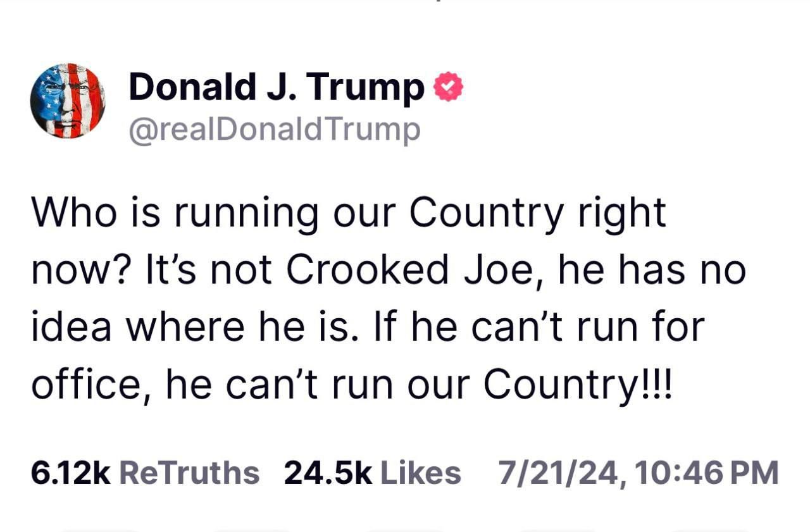This screenshot has height=532, width=810.
Task: Open the flag-painted profile avatar
Action: (x=68, y=101)
